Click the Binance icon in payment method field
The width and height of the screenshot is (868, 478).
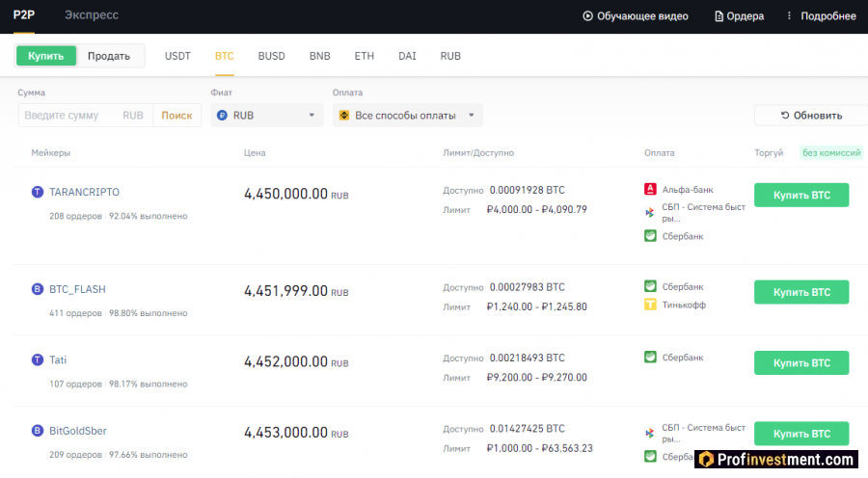click(343, 115)
